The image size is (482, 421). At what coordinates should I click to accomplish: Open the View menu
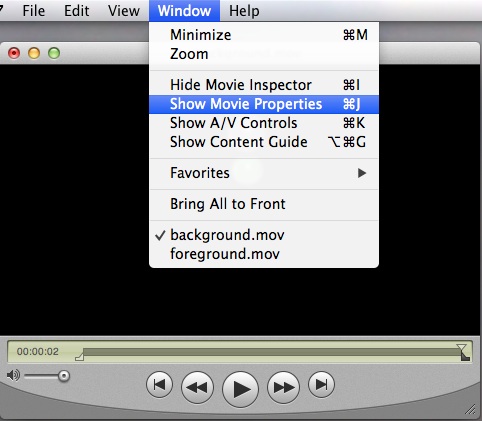coord(124,11)
